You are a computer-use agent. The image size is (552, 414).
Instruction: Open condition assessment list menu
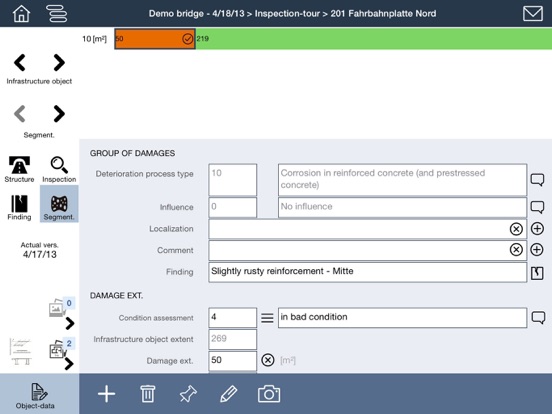(x=267, y=318)
